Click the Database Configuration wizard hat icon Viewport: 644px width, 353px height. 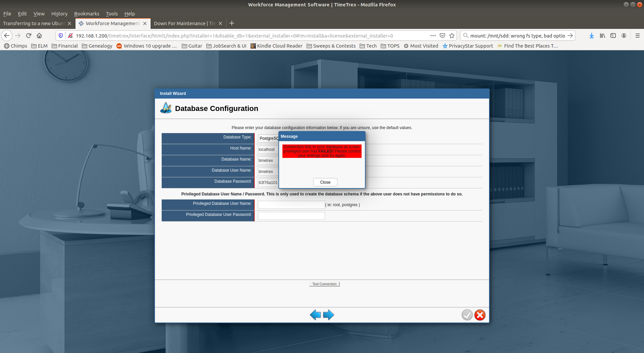tap(166, 108)
